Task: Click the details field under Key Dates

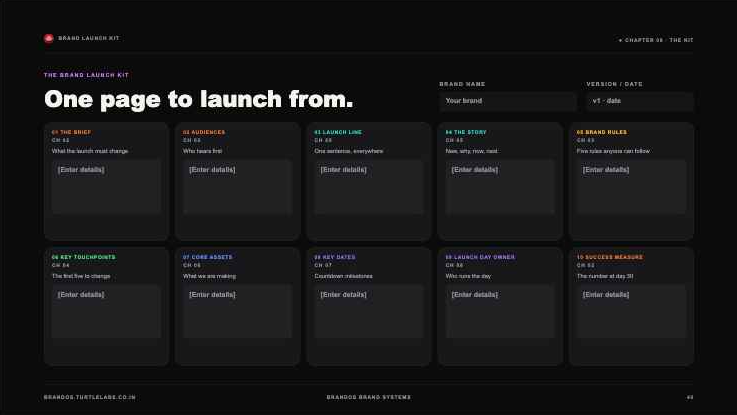Action: (x=369, y=312)
